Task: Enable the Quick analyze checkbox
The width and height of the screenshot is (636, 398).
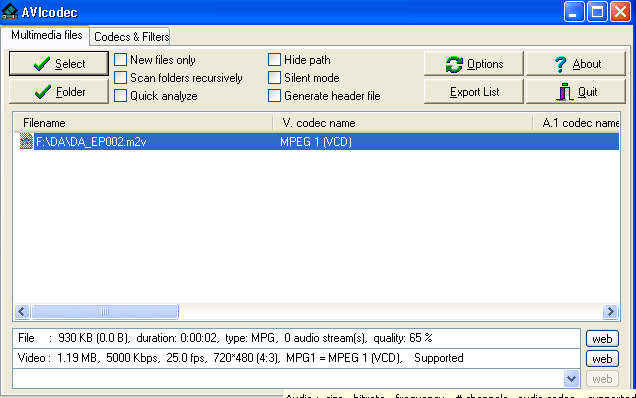Action: tap(120, 96)
